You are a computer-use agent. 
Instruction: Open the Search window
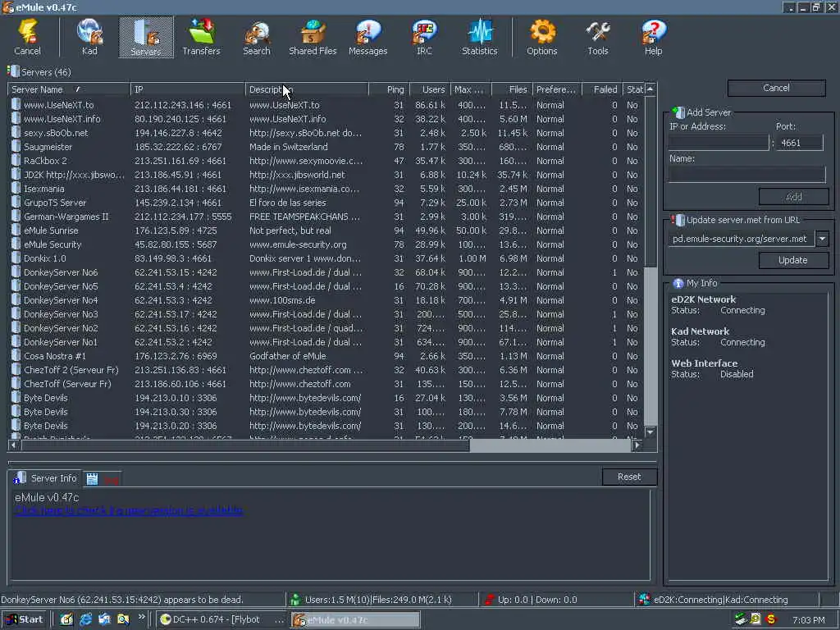click(x=257, y=37)
